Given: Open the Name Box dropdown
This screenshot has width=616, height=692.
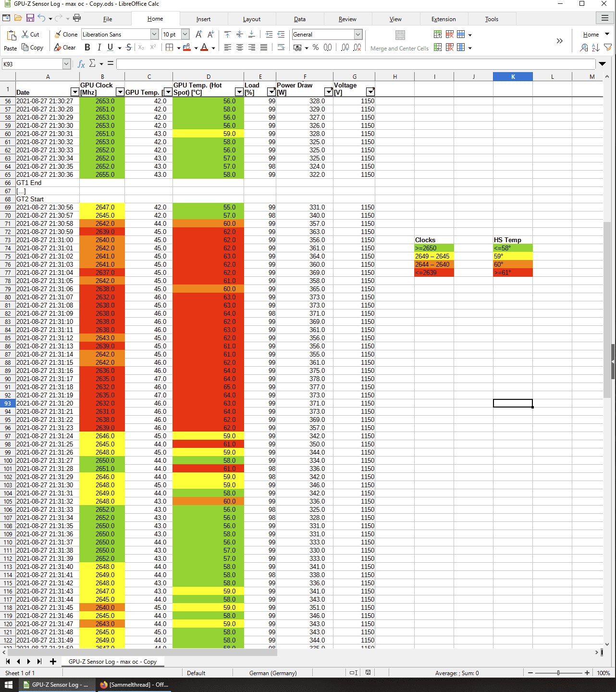Looking at the screenshot, I should (x=66, y=64).
